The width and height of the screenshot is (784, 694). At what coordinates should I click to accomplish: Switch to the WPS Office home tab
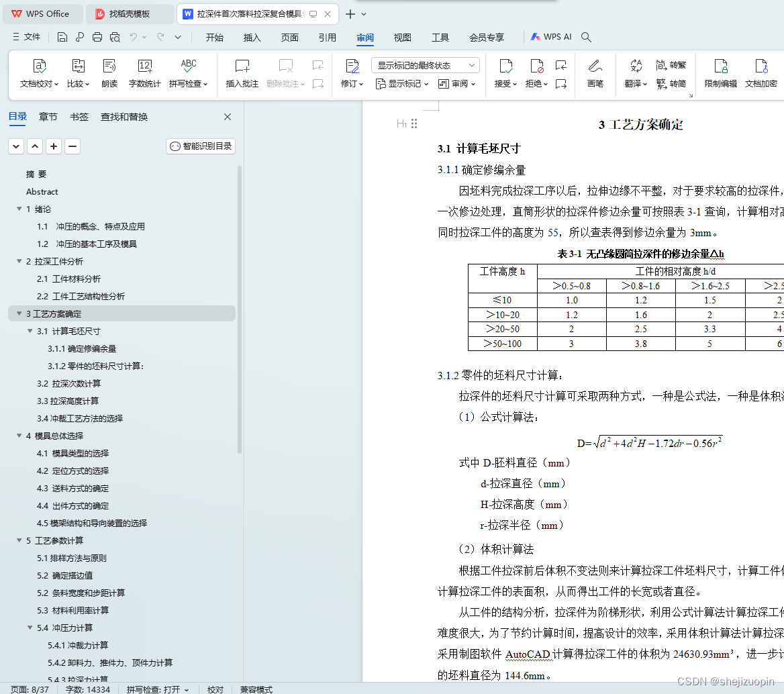pyautogui.click(x=42, y=14)
